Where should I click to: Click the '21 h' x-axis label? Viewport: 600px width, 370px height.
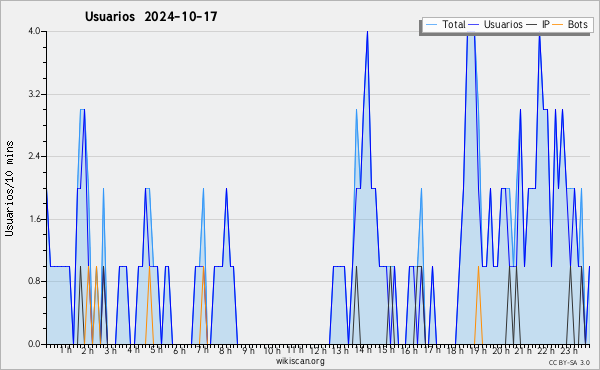(523, 350)
